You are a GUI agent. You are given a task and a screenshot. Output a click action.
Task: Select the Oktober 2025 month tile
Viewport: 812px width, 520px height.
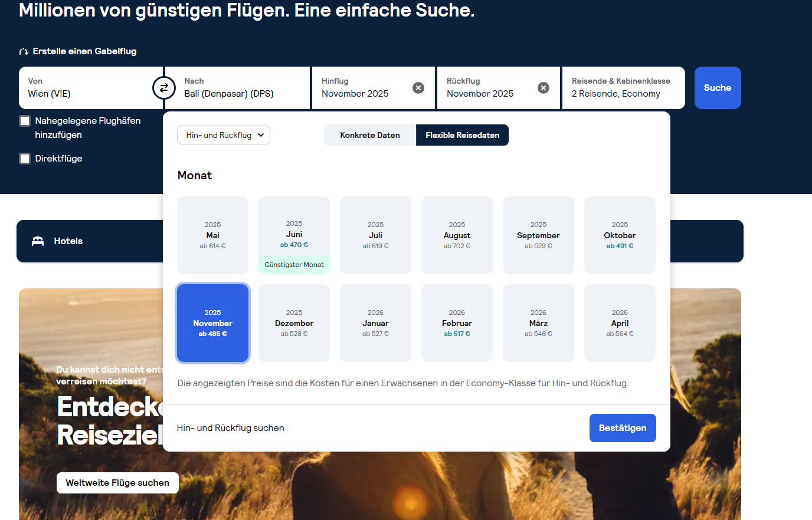point(620,235)
